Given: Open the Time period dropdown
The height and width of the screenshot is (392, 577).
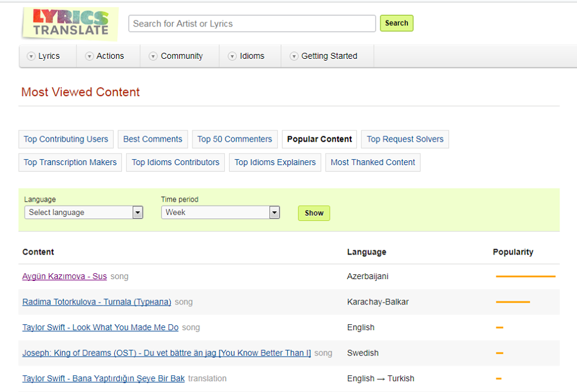Looking at the screenshot, I should point(220,213).
